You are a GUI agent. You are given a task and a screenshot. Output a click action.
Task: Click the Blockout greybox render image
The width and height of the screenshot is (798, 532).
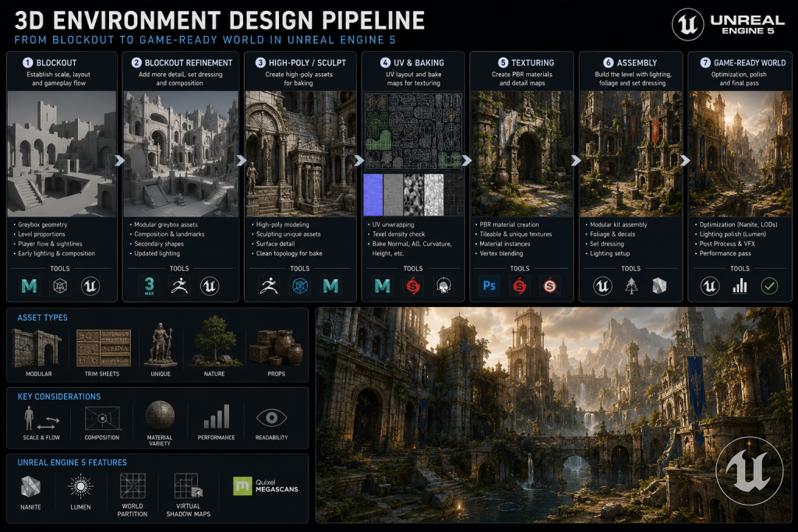pyautogui.click(x=62, y=154)
